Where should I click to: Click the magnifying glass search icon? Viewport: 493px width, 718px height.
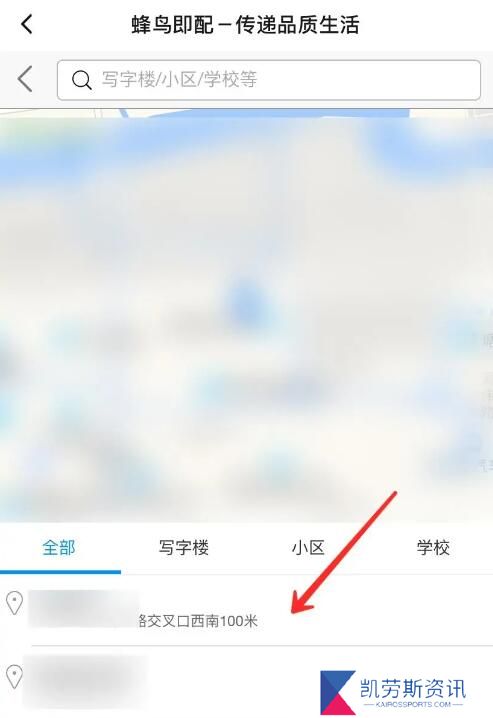pos(81,80)
